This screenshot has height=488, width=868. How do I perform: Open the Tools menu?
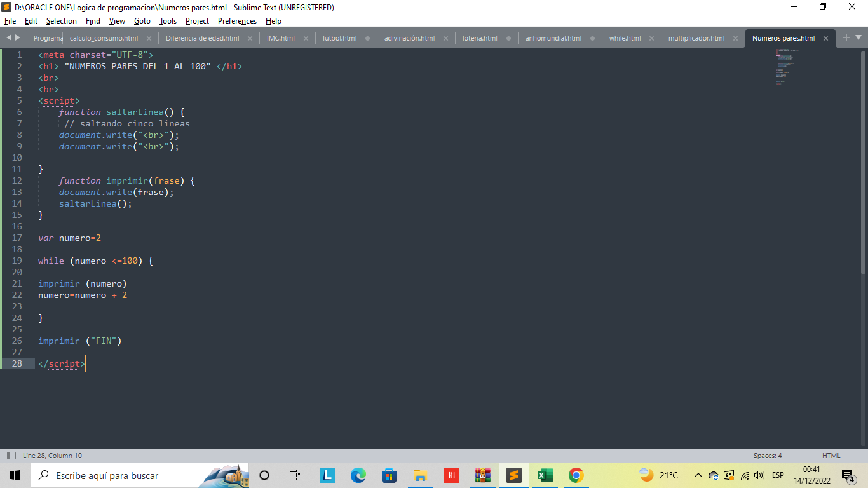pos(168,21)
